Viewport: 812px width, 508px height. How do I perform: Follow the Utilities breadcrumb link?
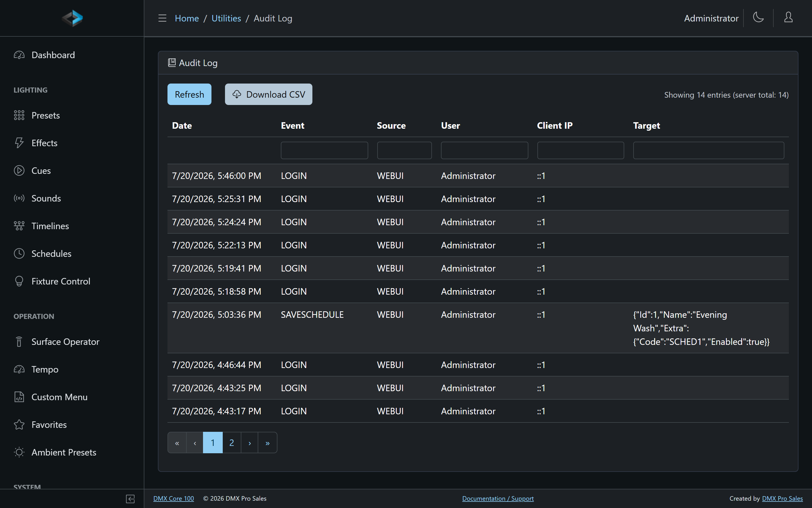click(226, 18)
